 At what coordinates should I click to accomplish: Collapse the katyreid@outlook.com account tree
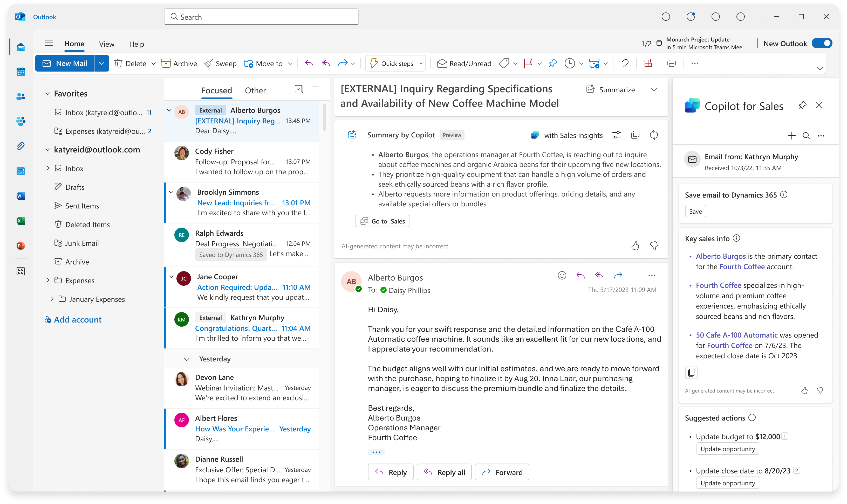47,150
